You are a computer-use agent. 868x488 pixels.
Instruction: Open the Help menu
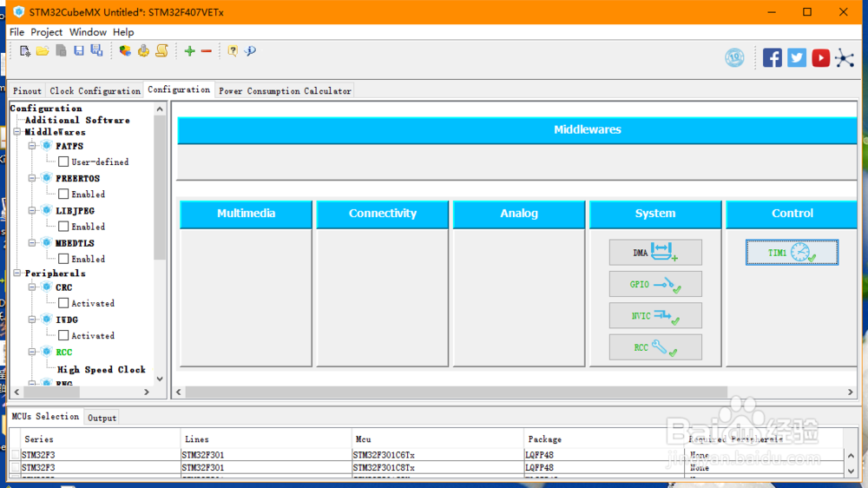[123, 32]
